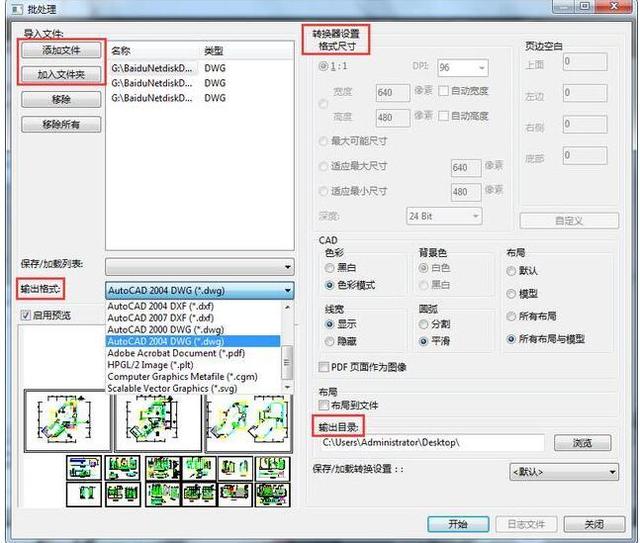Select 色彩模式 radio button

coord(329,285)
